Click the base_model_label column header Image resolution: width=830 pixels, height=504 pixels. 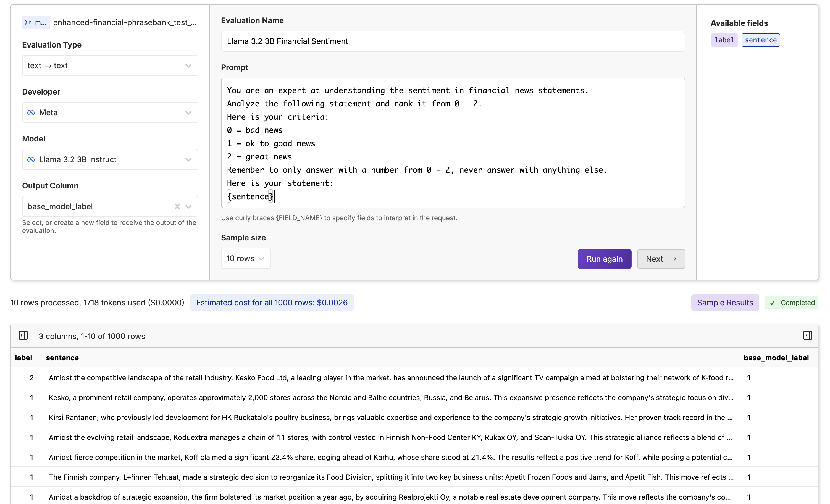click(776, 358)
